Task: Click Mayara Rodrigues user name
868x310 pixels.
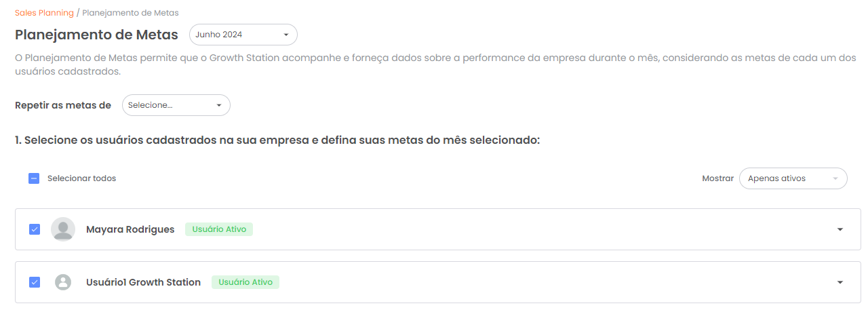Action: 130,229
